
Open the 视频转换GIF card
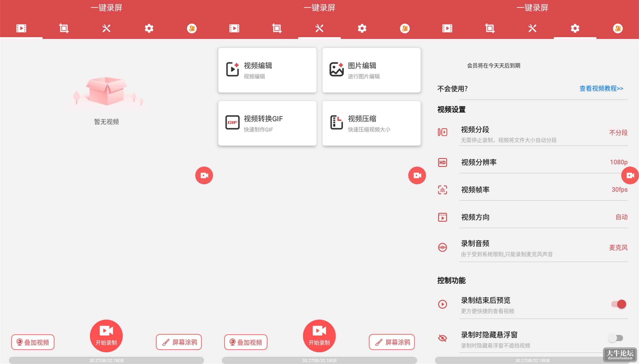(267, 123)
